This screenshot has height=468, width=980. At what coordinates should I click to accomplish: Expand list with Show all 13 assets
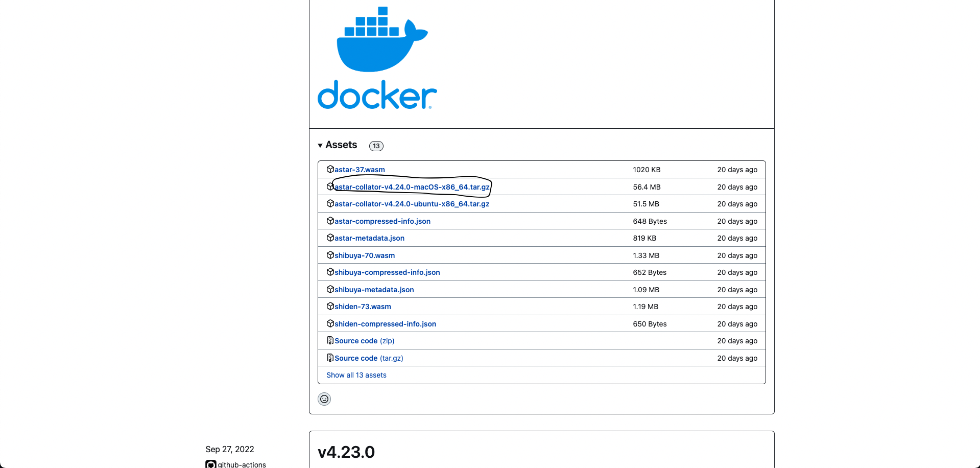point(356,375)
